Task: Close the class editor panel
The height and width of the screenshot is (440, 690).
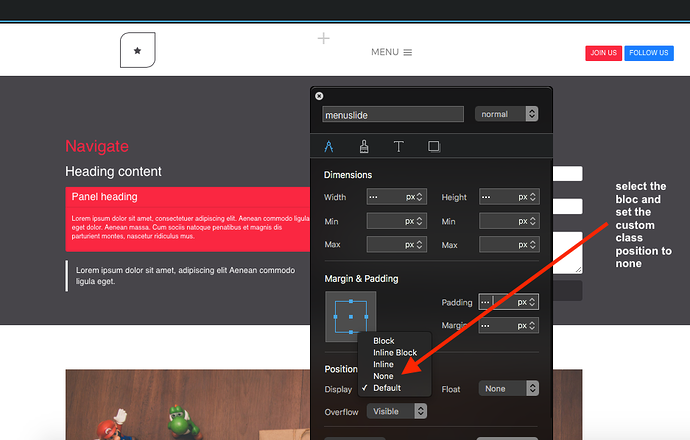Action: coord(319,96)
